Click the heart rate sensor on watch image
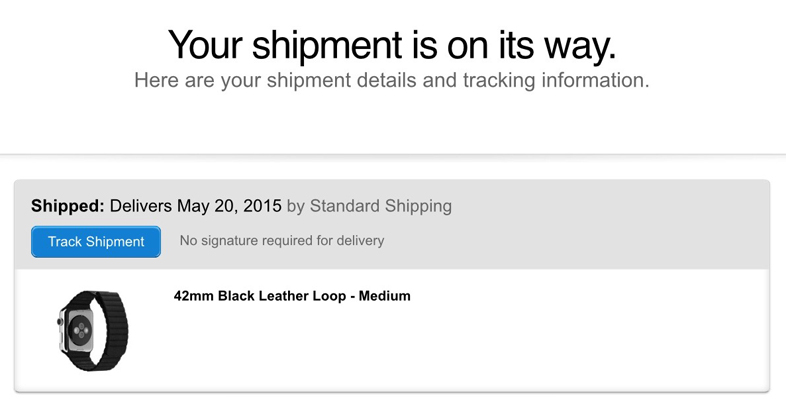Screen dimensions: 786x406 [80, 330]
